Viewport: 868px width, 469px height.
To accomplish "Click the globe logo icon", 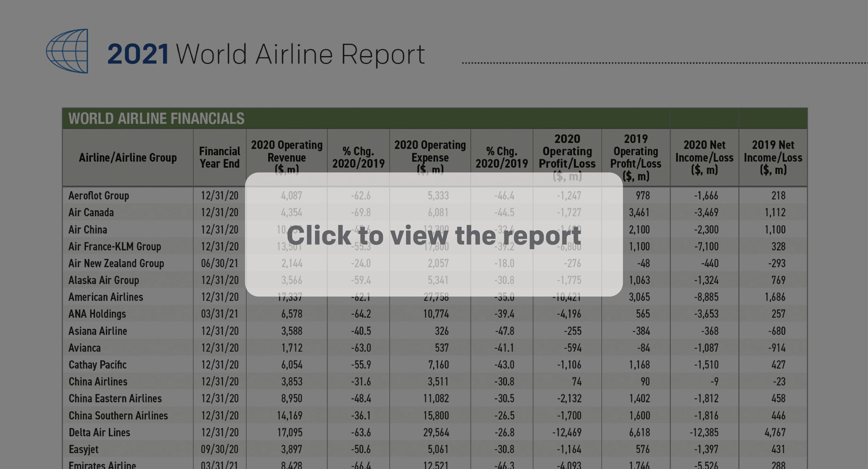I will point(67,51).
